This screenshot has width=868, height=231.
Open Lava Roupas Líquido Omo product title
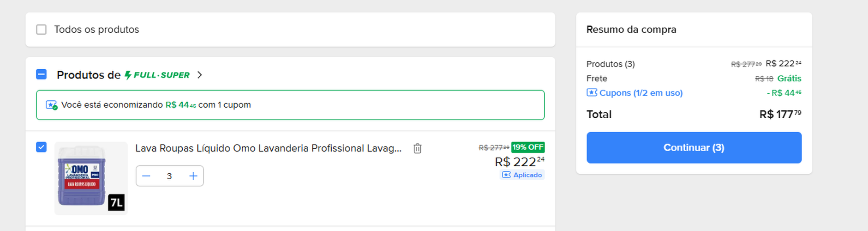(268, 148)
